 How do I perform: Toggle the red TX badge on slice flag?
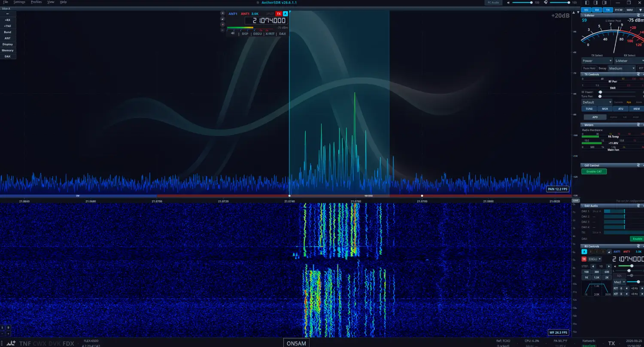pyautogui.click(x=278, y=14)
